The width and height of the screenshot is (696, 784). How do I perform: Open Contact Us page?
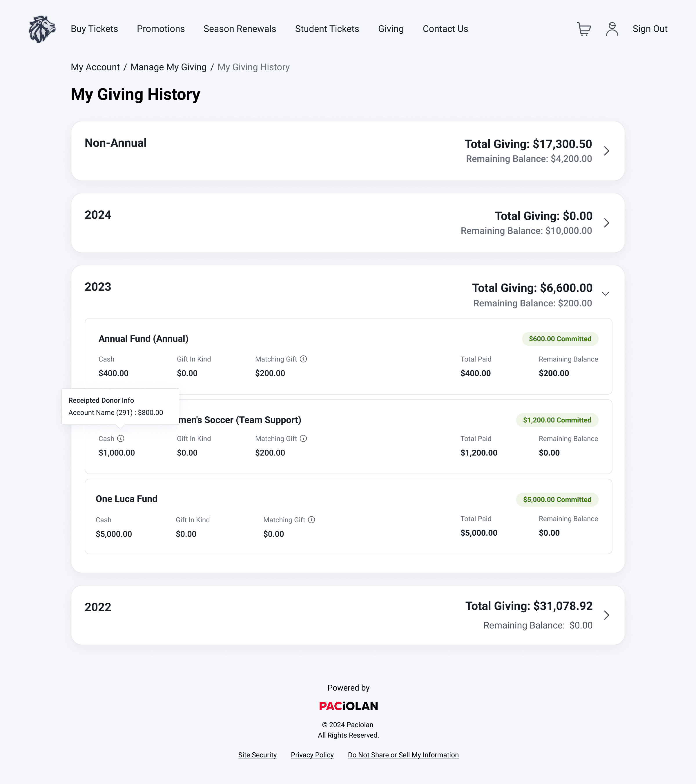[445, 29]
